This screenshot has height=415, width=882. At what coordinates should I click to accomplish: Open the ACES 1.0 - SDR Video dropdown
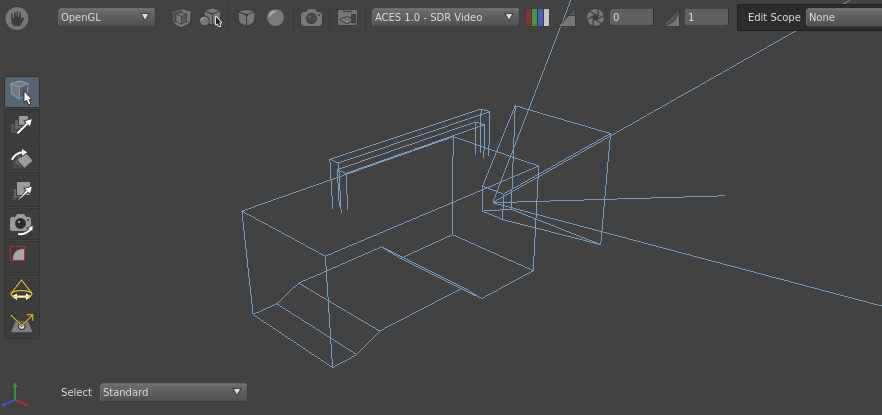[444, 17]
